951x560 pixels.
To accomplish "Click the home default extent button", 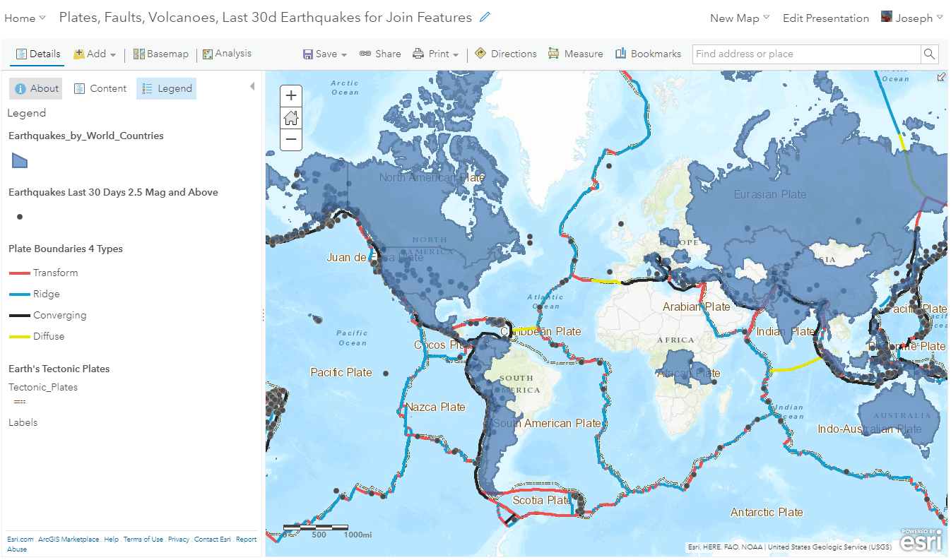I will click(x=291, y=117).
